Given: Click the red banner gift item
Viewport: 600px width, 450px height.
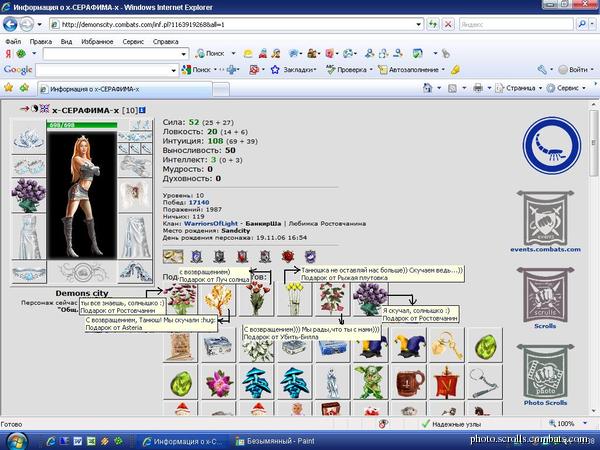Looking at the screenshot, I should 447,382.
